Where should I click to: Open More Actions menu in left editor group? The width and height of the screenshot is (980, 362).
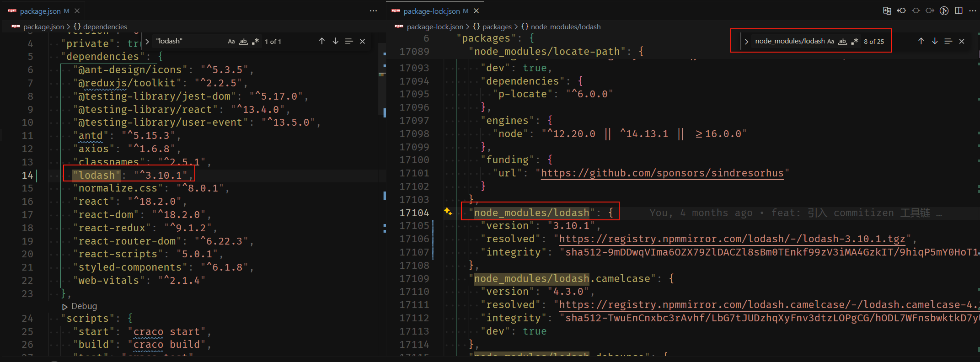click(x=374, y=11)
